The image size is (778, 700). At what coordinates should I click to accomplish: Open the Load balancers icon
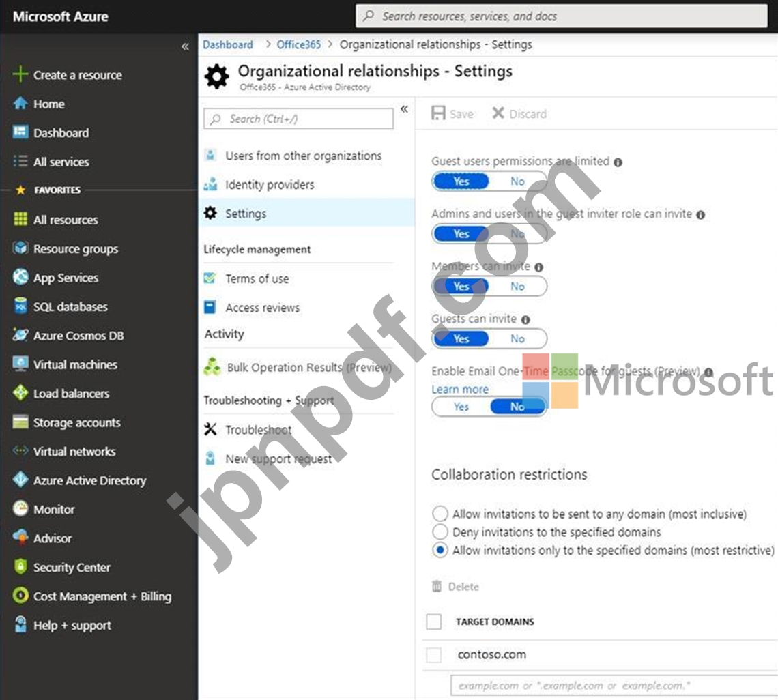point(20,393)
